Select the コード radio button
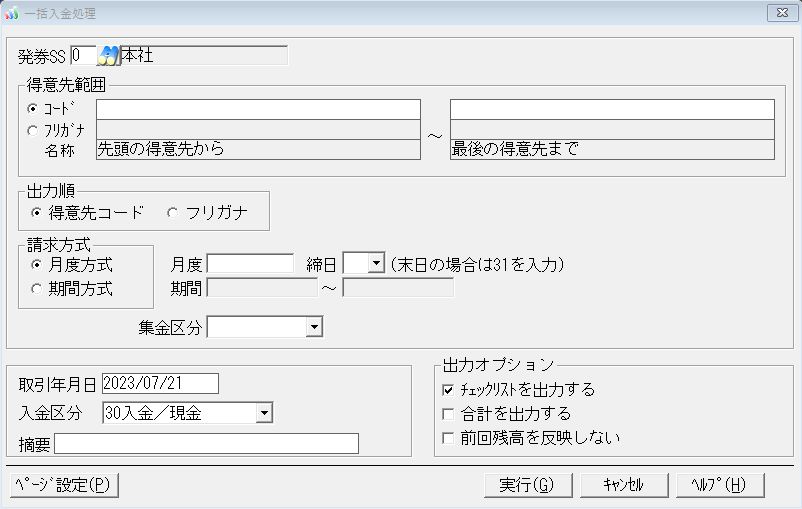 click(34, 108)
